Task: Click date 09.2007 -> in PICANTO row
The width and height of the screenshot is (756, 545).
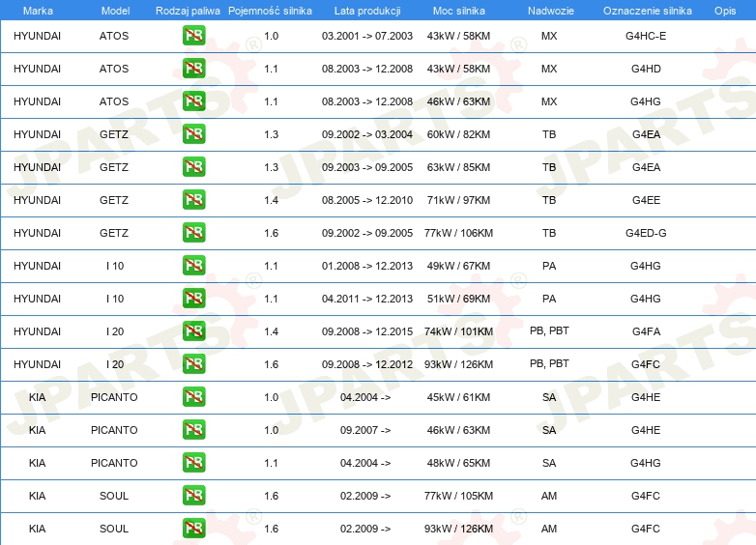Action: 365,430
